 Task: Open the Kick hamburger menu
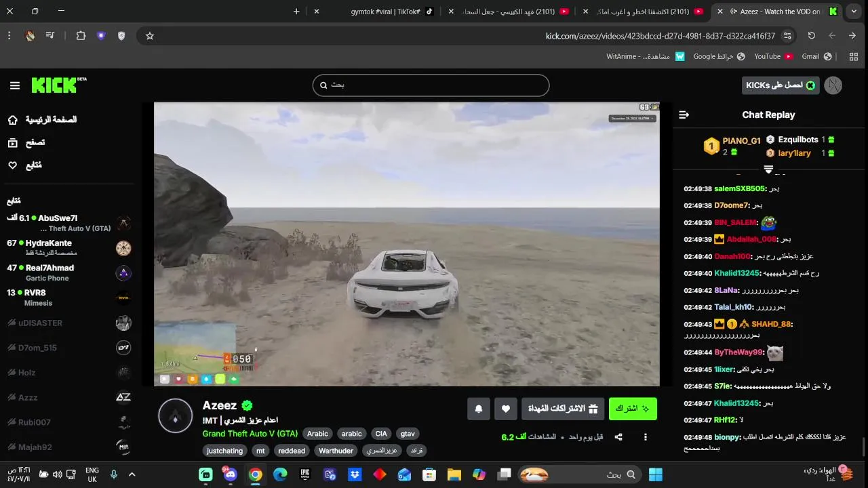tap(15, 85)
